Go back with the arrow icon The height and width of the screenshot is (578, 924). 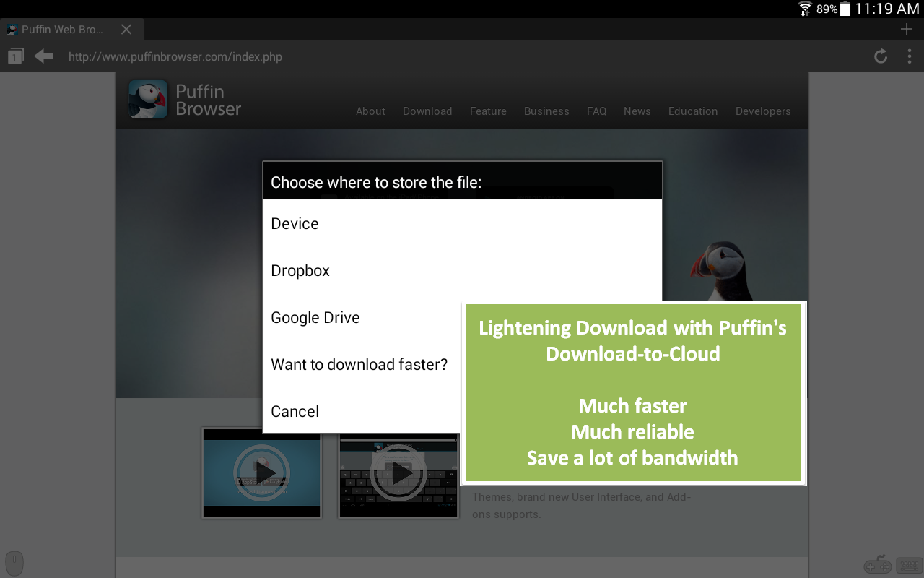pos(43,56)
